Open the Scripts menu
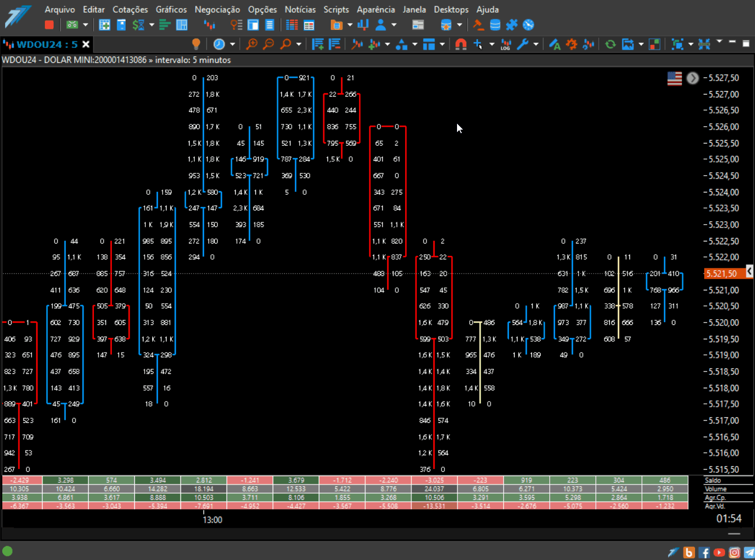Screen dimensions: 755x560 point(336,9)
